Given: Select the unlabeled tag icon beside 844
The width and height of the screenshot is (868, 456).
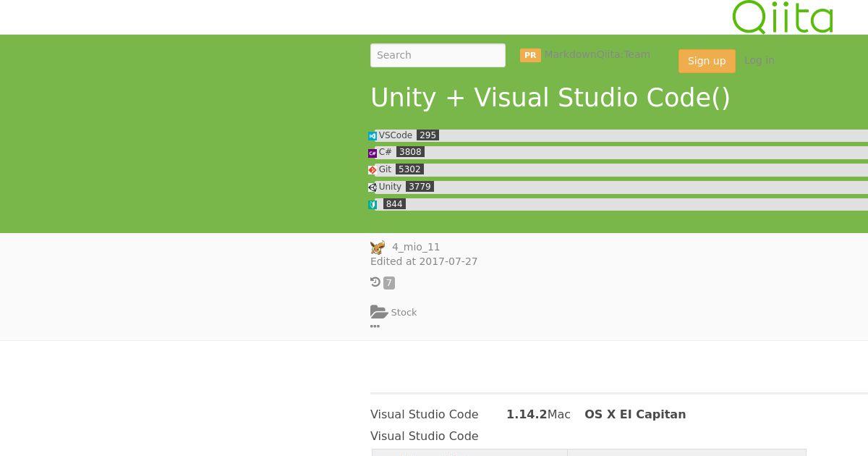Looking at the screenshot, I should click(x=373, y=205).
